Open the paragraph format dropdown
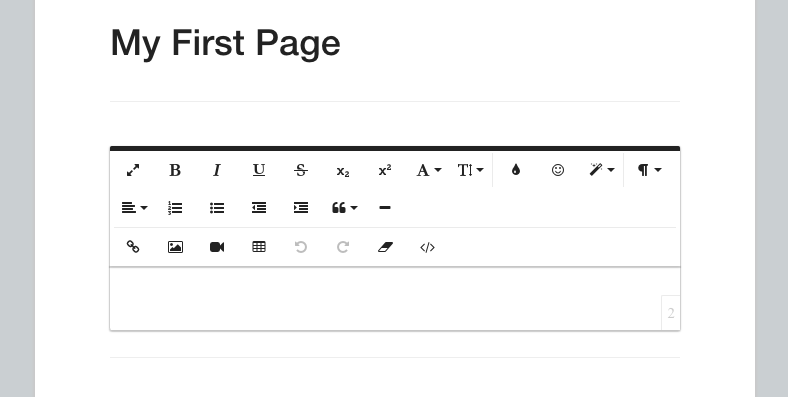 [x=649, y=170]
